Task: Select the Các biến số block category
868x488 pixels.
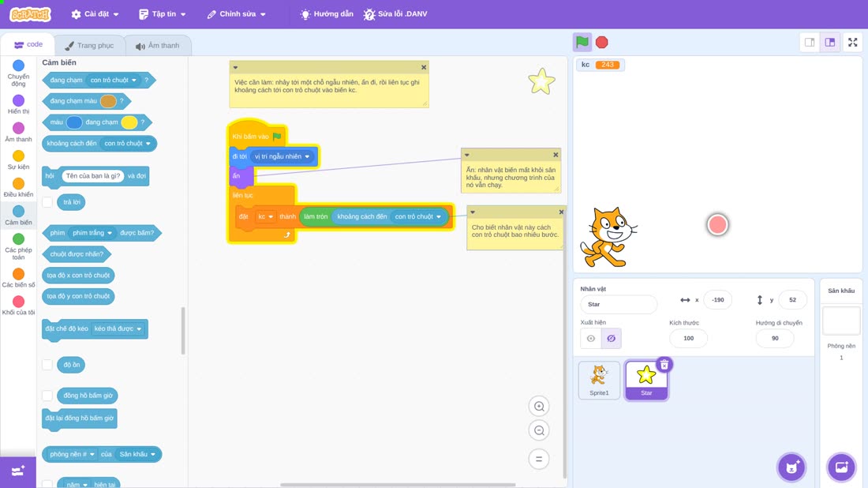Action: 18,277
